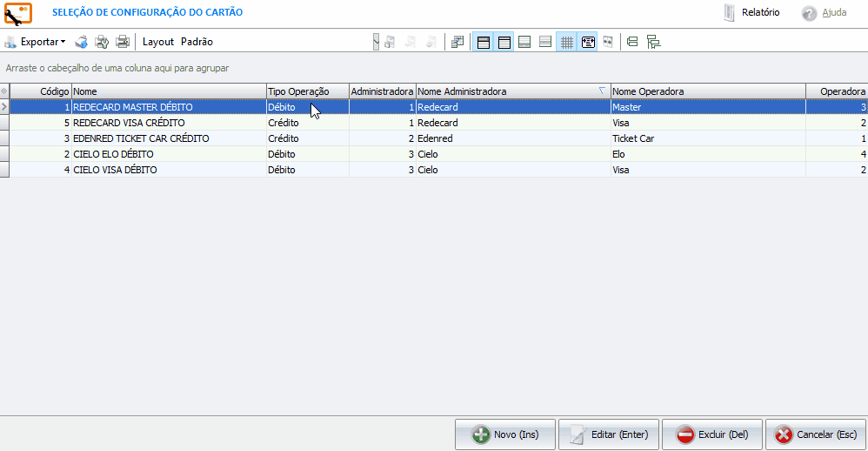The image size is (868, 451).
Task: Click the Ajuda help icon
Action: 810,13
